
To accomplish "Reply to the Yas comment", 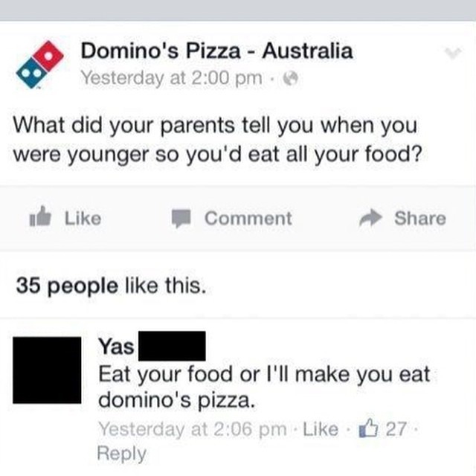I will point(122,454).
